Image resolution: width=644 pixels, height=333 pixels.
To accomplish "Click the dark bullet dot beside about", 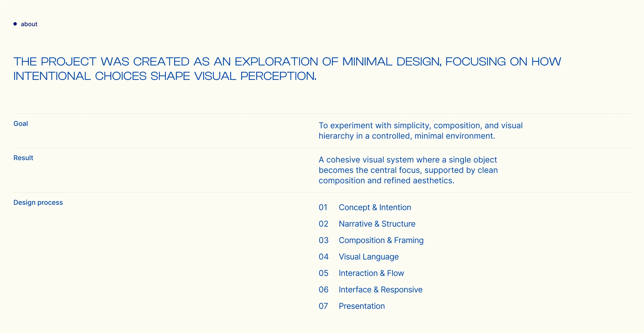I will (15, 24).
